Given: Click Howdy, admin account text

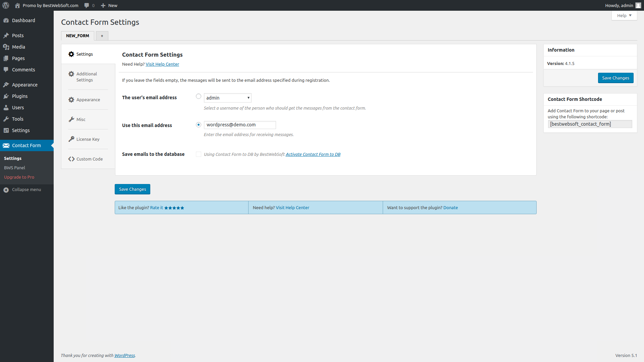Looking at the screenshot, I should point(619,5).
